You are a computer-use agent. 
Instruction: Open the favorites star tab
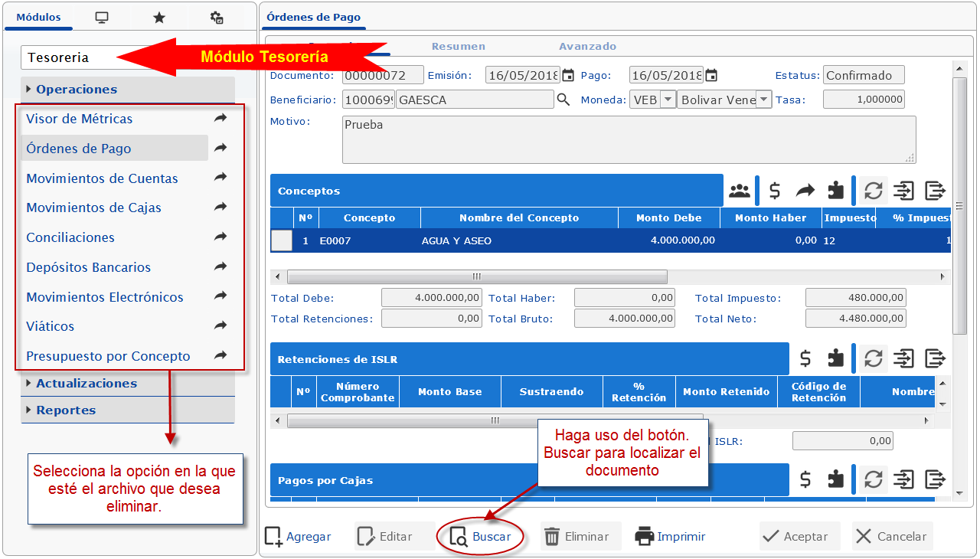click(x=158, y=18)
